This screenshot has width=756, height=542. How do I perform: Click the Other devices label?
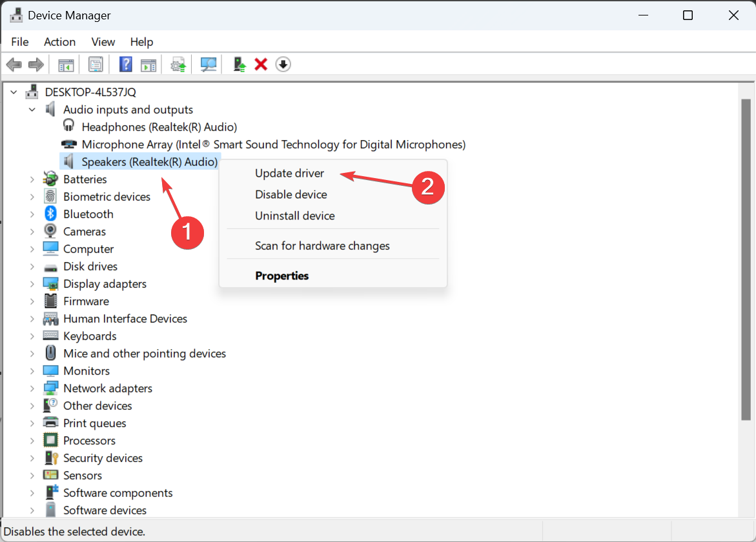pyautogui.click(x=97, y=406)
